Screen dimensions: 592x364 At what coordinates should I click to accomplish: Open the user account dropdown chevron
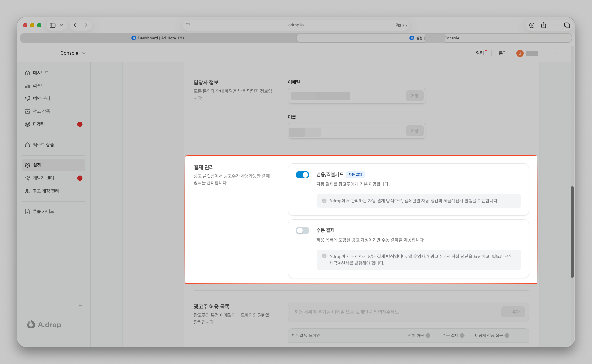click(x=557, y=54)
